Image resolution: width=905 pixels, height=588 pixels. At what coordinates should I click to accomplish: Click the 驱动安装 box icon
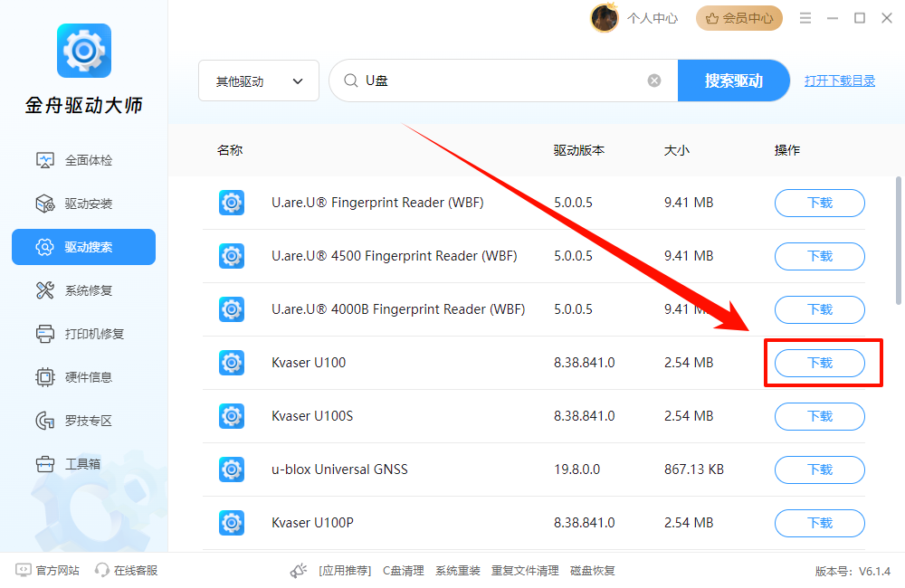click(45, 204)
